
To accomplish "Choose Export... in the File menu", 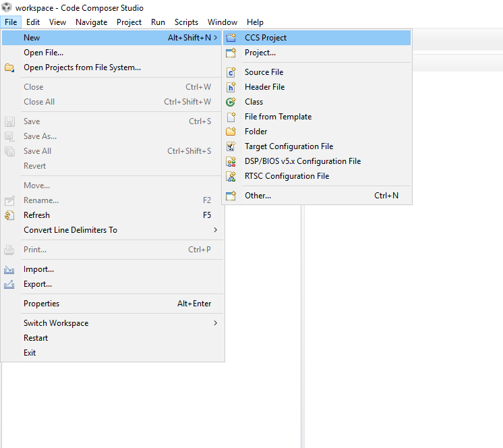I will tap(38, 284).
